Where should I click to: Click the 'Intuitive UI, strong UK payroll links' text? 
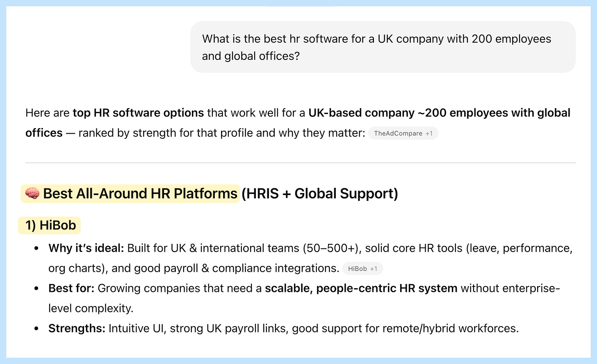(x=198, y=328)
